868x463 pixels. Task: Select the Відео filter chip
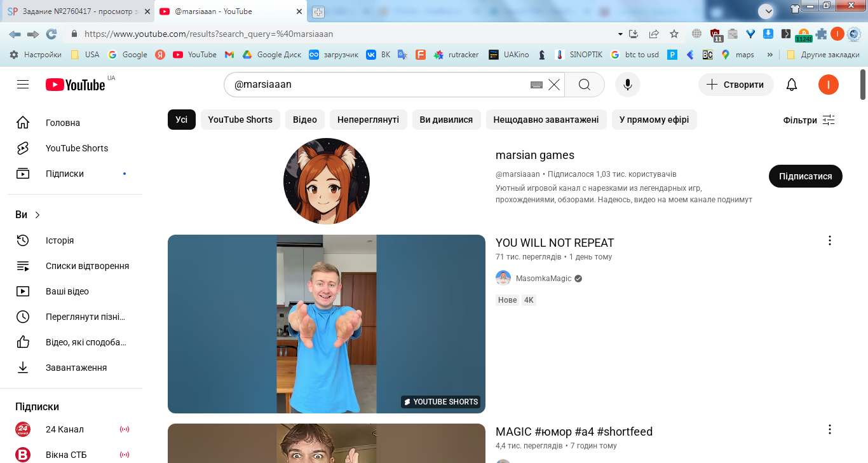[x=305, y=120]
